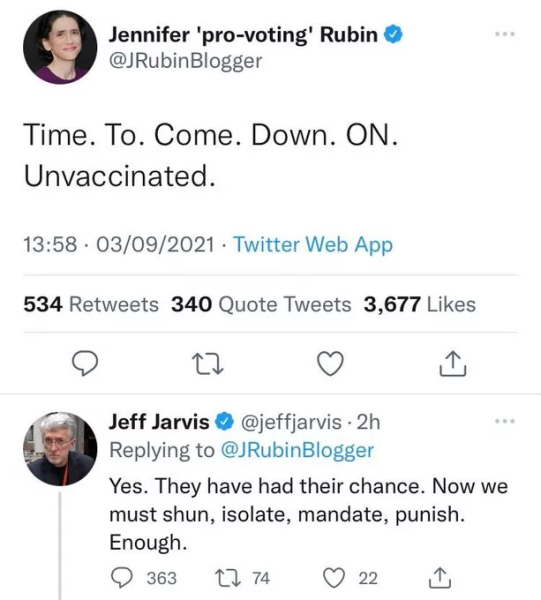Like Jeff Jarvis's reply with 22 likes
Image resolution: width=541 pixels, height=600 pixels.
click(x=334, y=578)
